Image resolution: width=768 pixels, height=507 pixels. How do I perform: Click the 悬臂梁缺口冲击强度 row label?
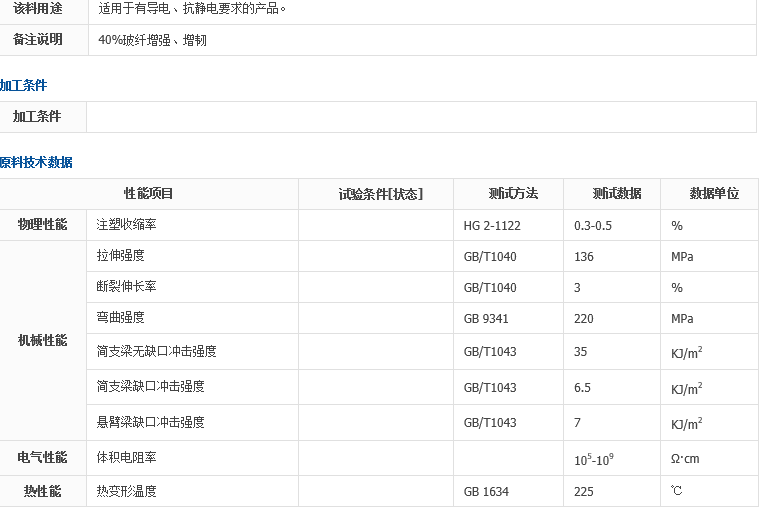(150, 422)
